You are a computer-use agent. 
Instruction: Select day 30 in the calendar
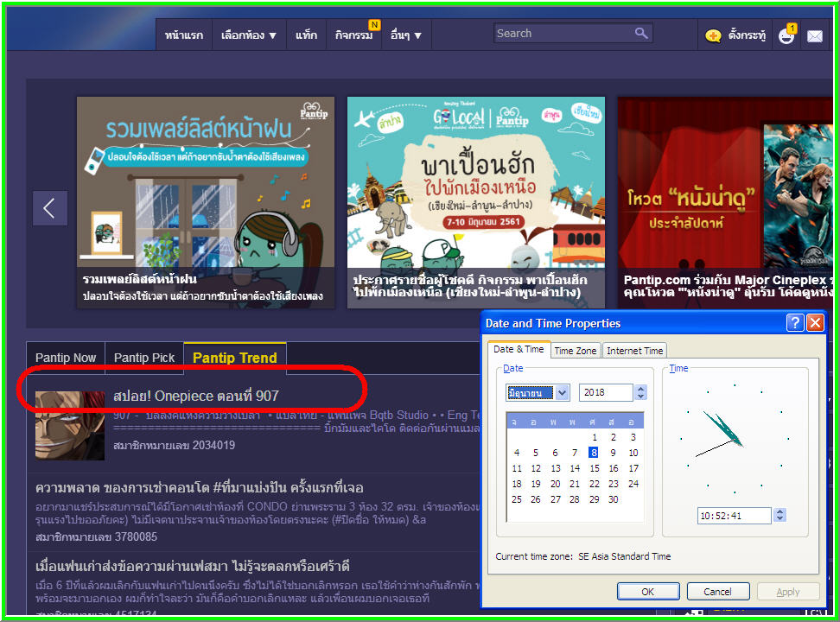pyautogui.click(x=614, y=499)
